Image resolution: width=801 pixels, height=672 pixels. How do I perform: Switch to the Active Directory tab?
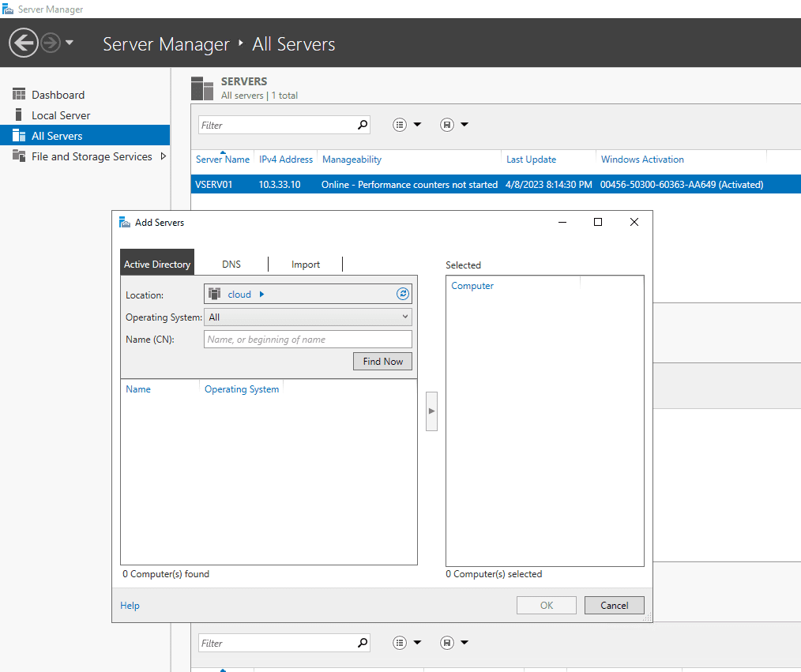tap(157, 264)
